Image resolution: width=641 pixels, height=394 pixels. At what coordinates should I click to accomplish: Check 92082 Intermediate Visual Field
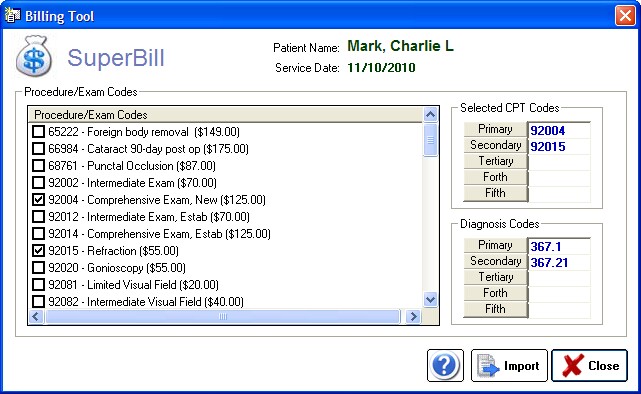click(38, 301)
